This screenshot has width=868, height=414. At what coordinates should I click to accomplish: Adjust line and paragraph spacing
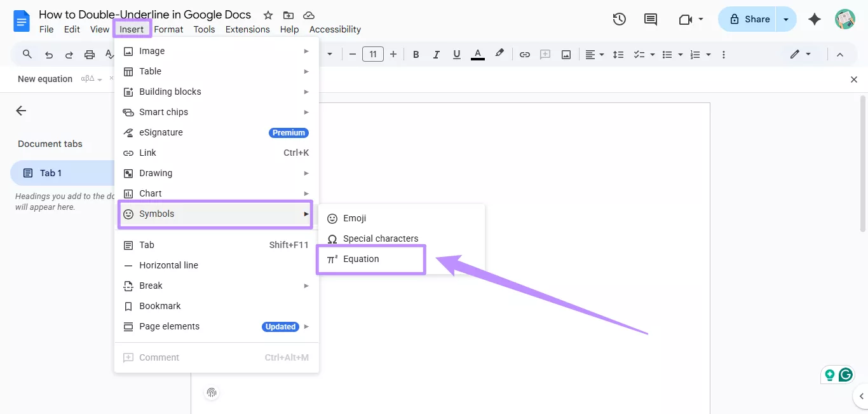618,55
